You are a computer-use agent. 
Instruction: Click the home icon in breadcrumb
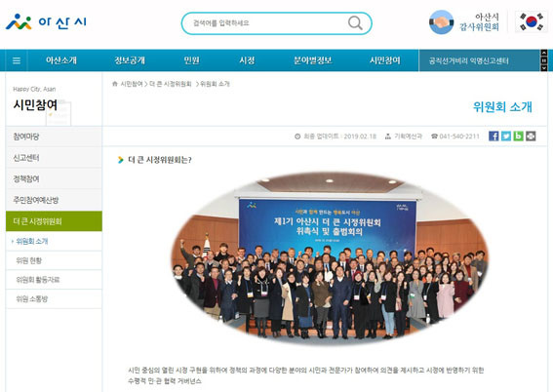point(115,84)
